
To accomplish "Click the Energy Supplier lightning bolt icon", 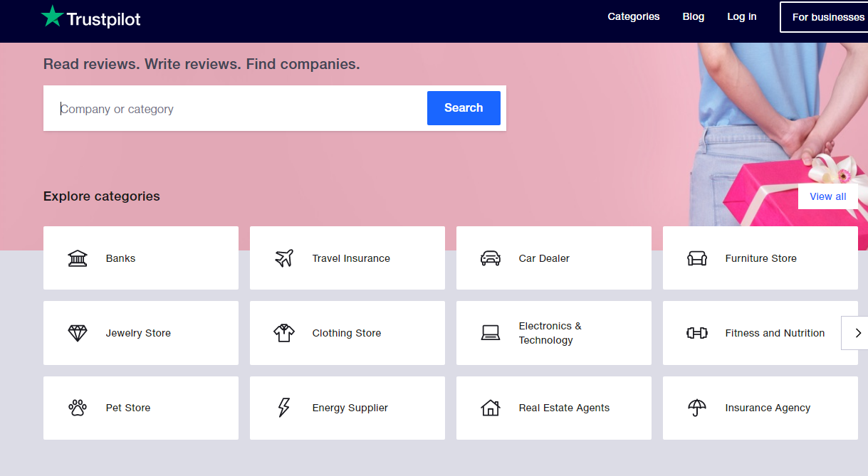I will (x=284, y=408).
